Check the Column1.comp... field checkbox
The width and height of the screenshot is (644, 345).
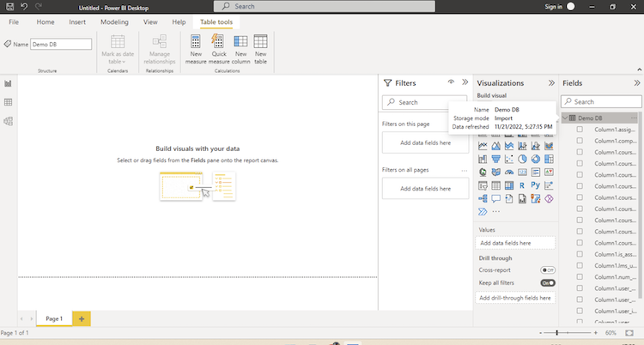(580, 141)
